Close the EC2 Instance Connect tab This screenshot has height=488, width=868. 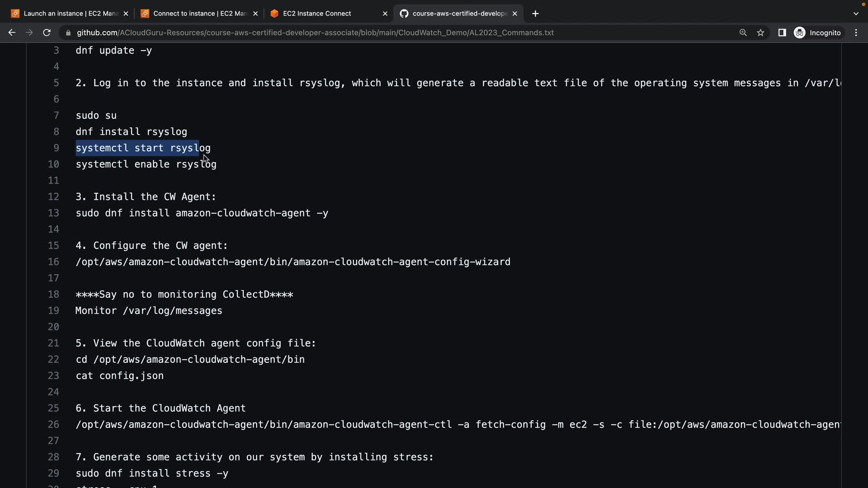[385, 14]
